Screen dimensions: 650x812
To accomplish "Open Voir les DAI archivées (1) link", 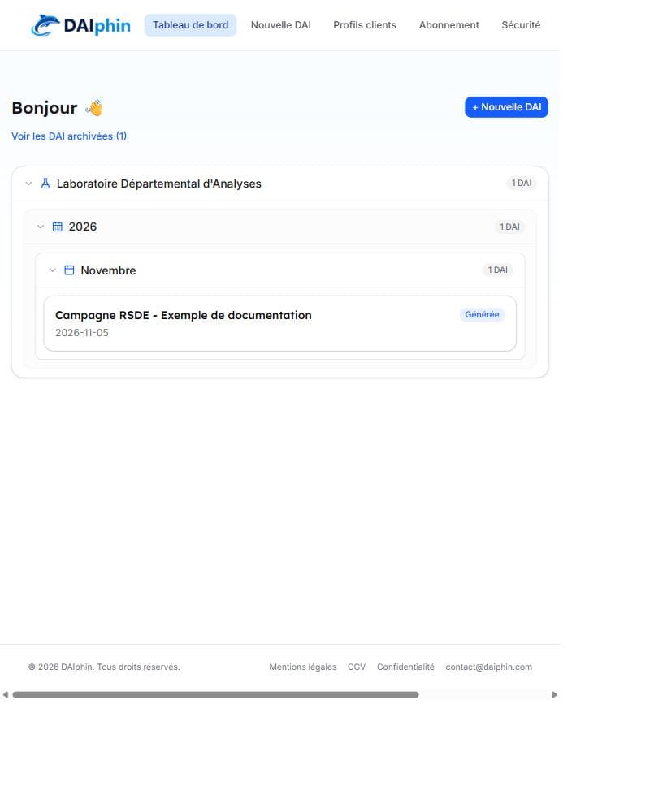I will (x=69, y=136).
